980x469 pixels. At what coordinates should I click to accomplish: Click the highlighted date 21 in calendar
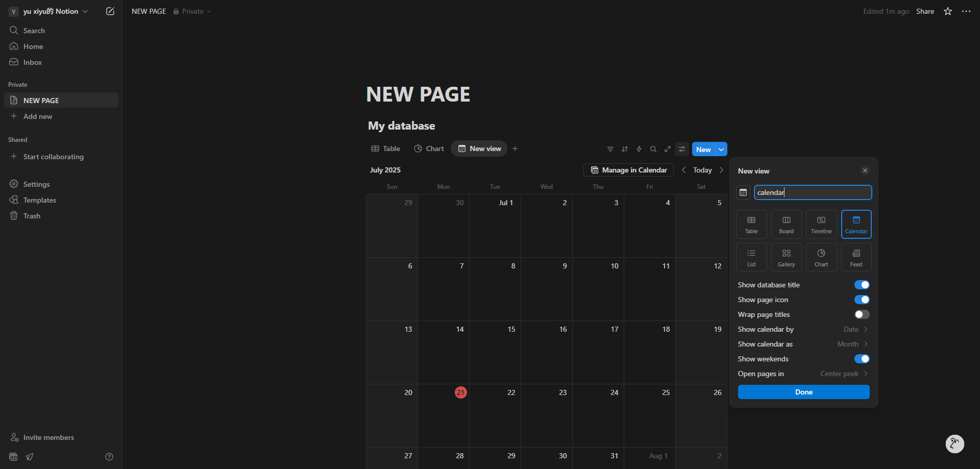pyautogui.click(x=460, y=392)
